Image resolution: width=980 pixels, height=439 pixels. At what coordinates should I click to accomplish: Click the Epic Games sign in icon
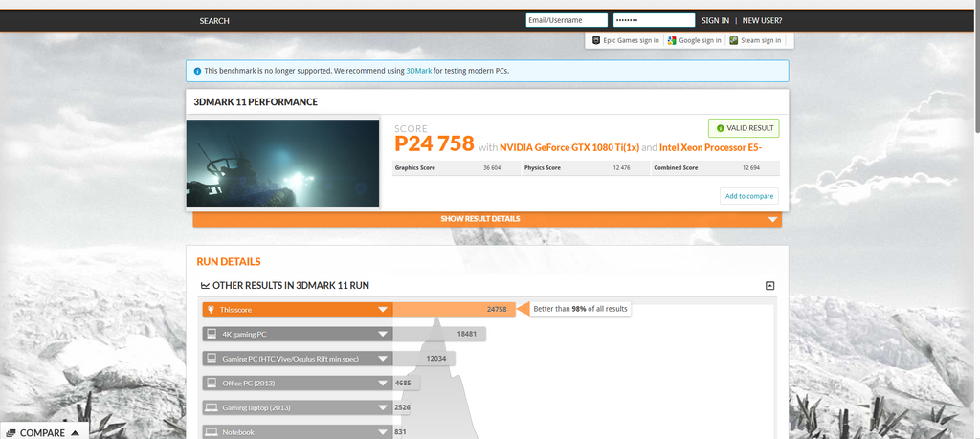point(596,40)
